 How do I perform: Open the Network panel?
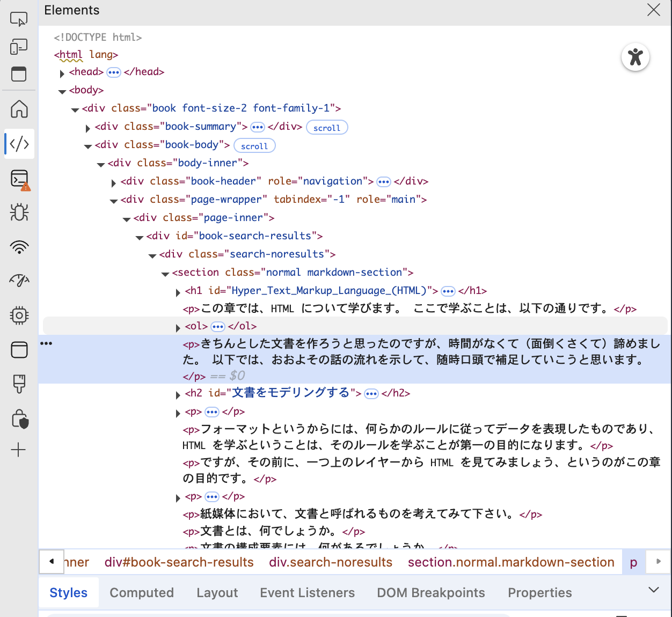(19, 247)
